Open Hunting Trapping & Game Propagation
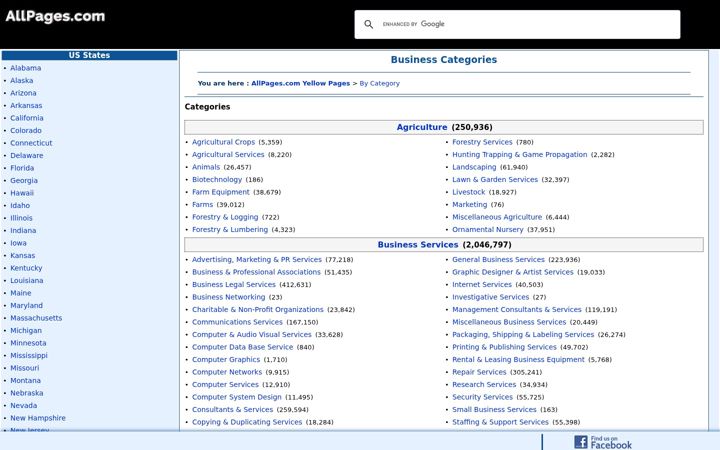720x450 pixels. [520, 155]
